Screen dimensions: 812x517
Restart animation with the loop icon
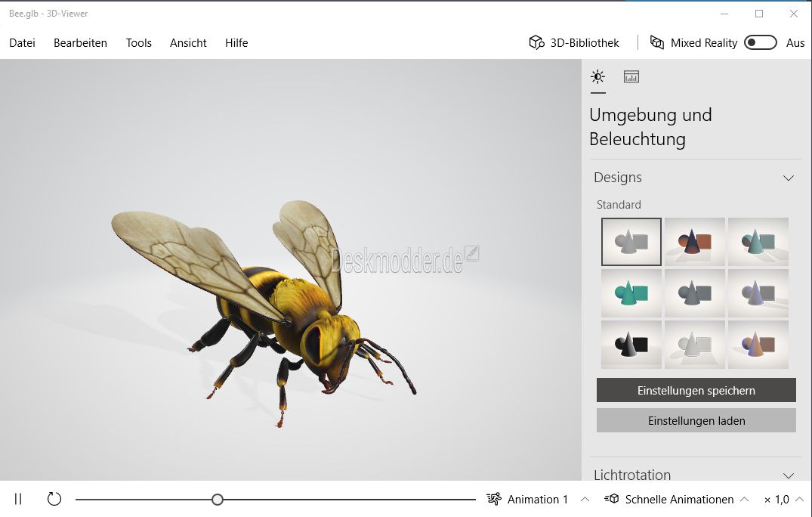(54, 499)
